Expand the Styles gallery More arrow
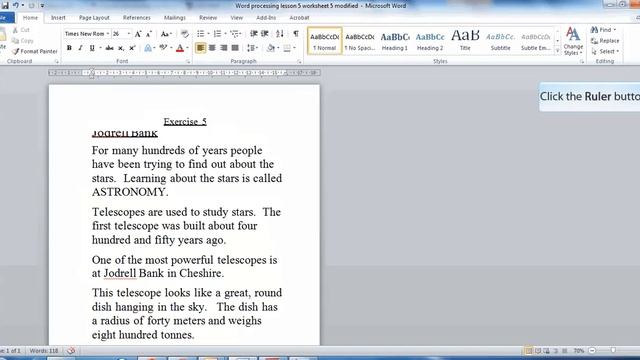This screenshot has width=640, height=360. click(558, 51)
